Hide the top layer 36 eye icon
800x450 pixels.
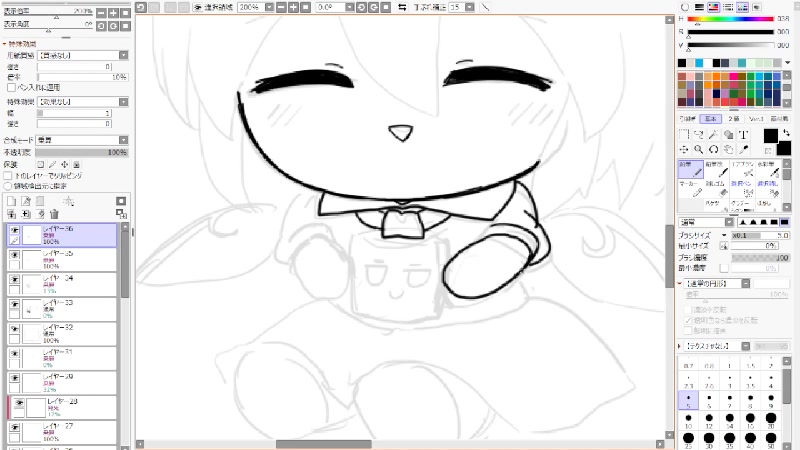[15, 230]
